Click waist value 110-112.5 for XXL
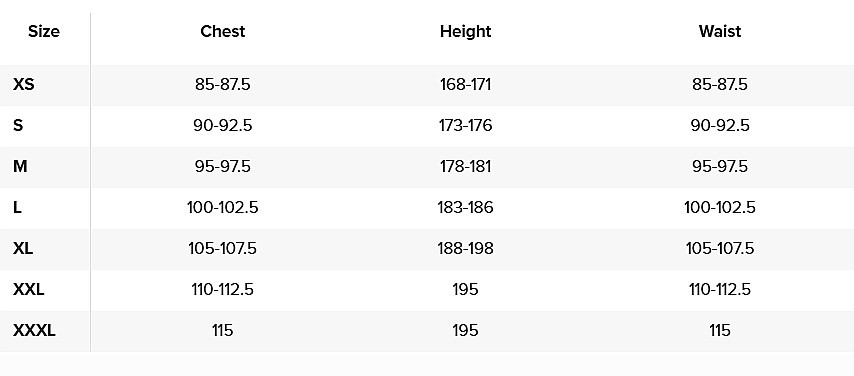 point(720,289)
